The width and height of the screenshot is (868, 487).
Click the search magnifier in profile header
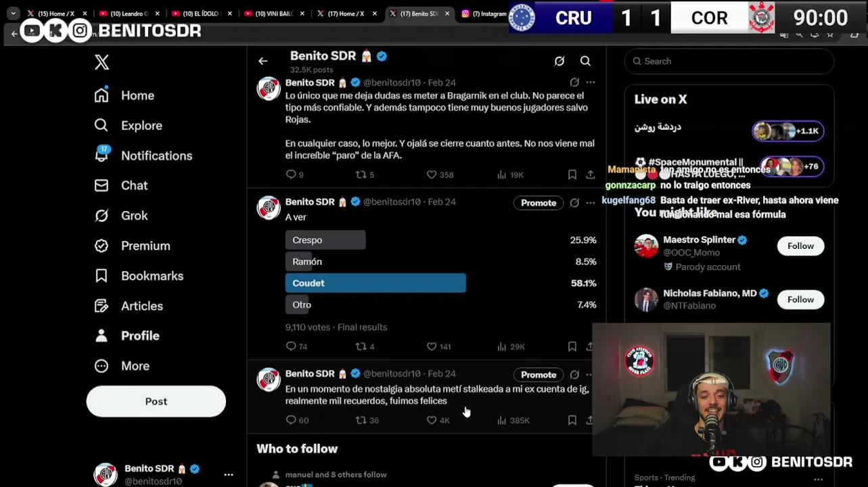585,61
